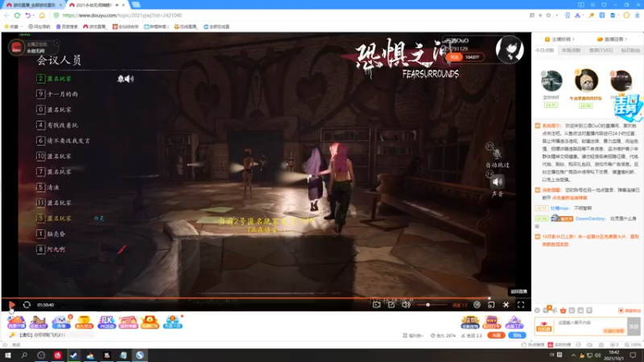Click the blue backpack button
Viewport: 644px width, 362px height.
pyautogui.click(x=517, y=335)
